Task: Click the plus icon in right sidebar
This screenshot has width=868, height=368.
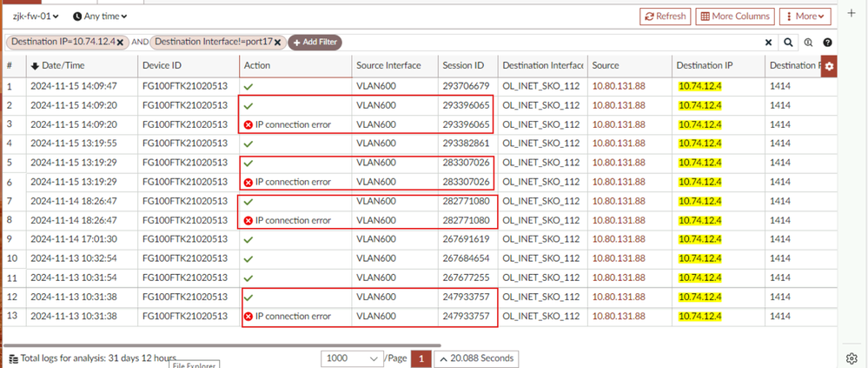Action: pyautogui.click(x=852, y=13)
